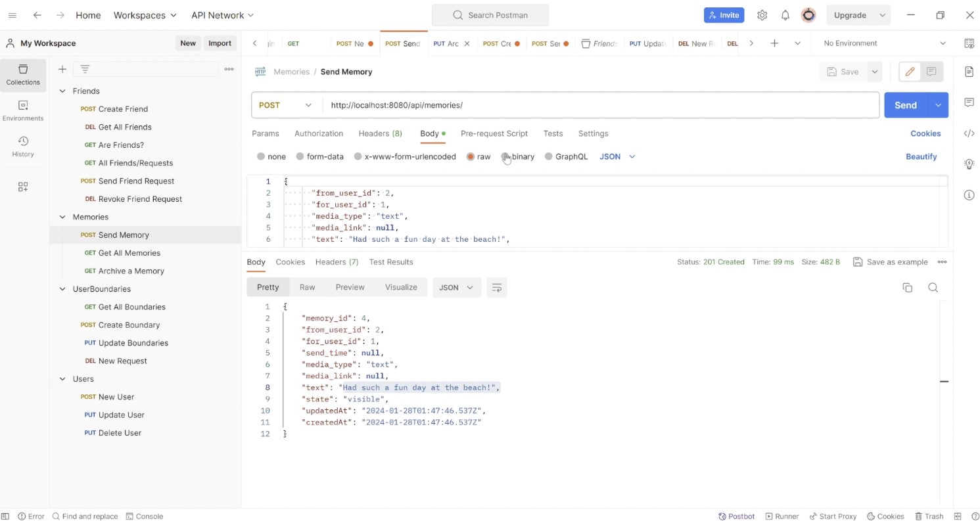Viewport: 980px width, 521px height.
Task: Switch response view to Raw
Action: (307, 288)
